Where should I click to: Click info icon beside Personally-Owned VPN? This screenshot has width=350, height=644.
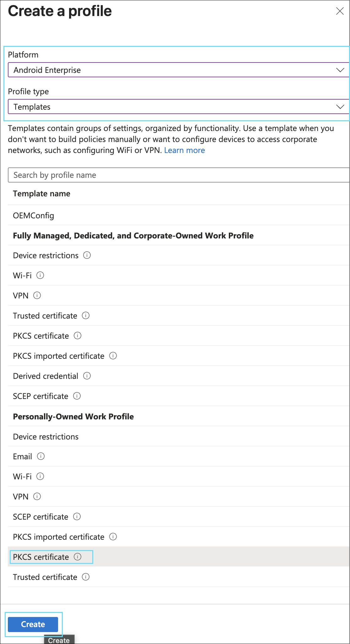(37, 496)
